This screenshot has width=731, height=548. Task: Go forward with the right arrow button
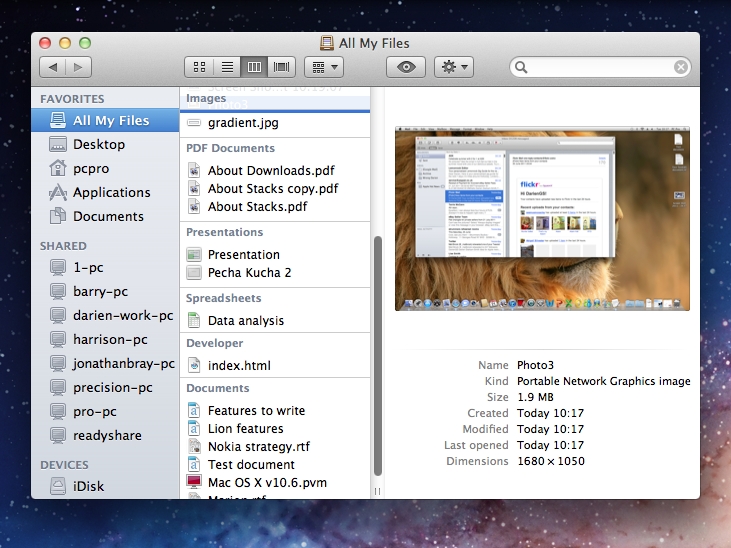[x=78, y=67]
